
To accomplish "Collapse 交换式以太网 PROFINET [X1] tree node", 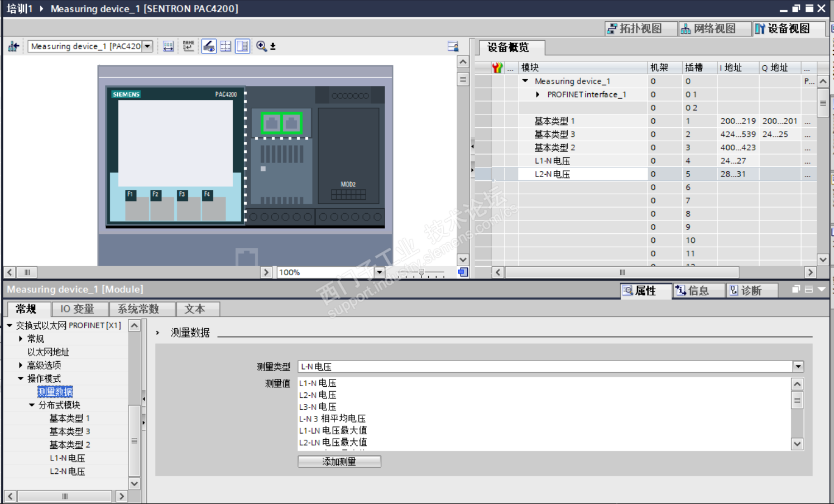I will pos(9,325).
